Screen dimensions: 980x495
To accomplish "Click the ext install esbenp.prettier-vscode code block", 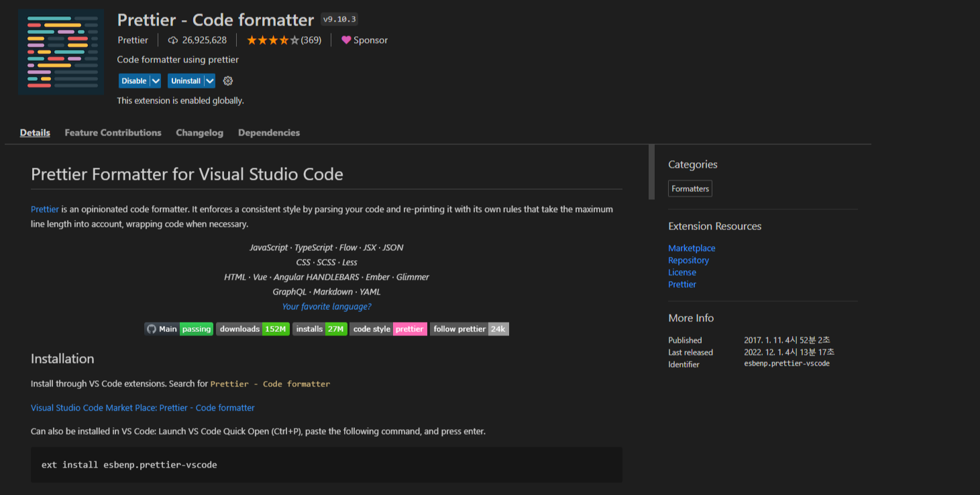I will pyautogui.click(x=327, y=465).
